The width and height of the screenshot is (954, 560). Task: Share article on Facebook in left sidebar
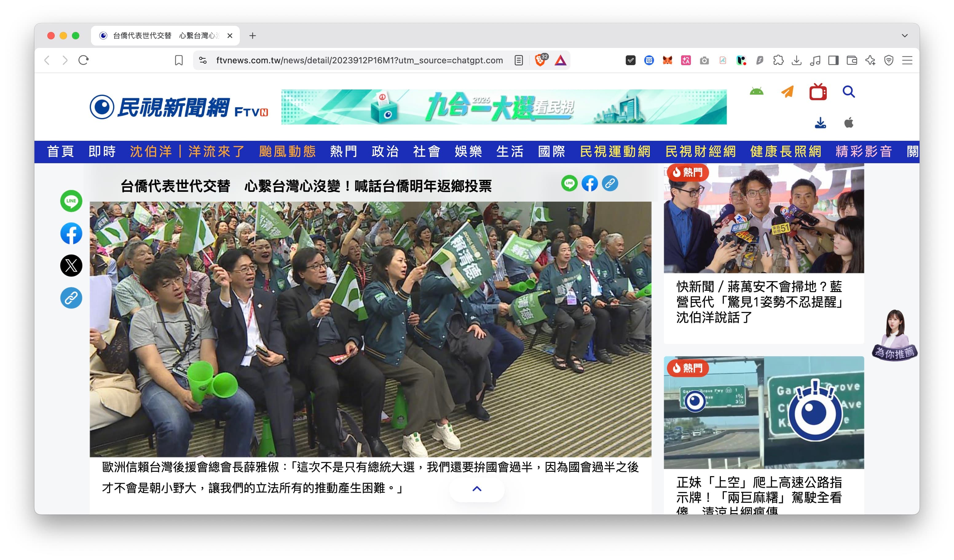click(x=71, y=233)
